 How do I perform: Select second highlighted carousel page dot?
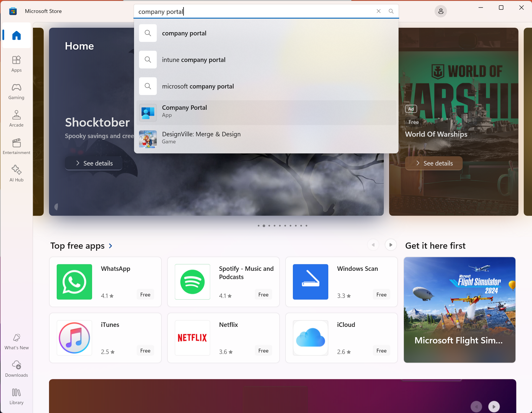tap(264, 226)
